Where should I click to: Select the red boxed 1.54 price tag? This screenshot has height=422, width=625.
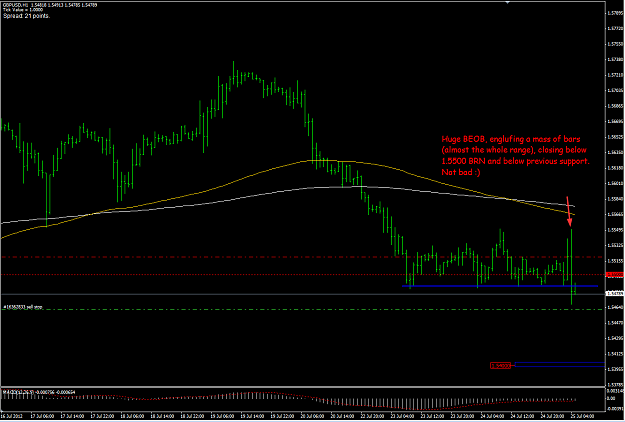[500, 365]
